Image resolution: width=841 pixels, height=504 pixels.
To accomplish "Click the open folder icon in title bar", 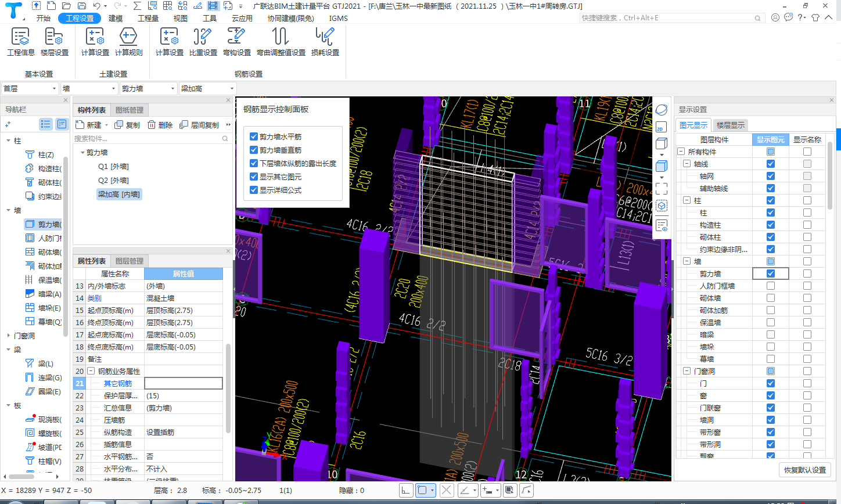I will [66, 6].
